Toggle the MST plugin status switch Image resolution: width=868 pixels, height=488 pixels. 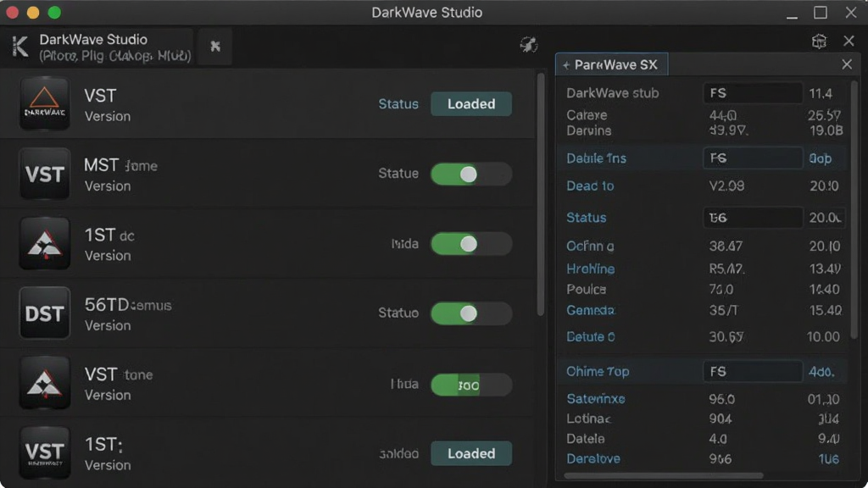pyautogui.click(x=471, y=175)
